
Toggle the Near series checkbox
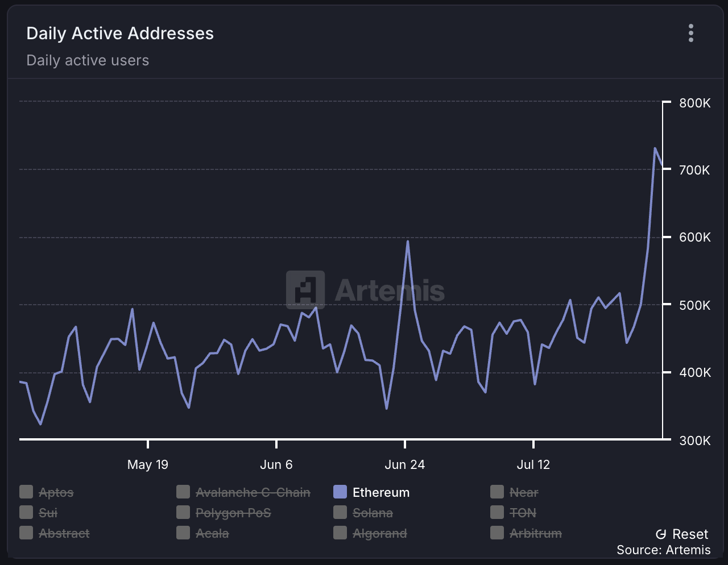pos(497,492)
